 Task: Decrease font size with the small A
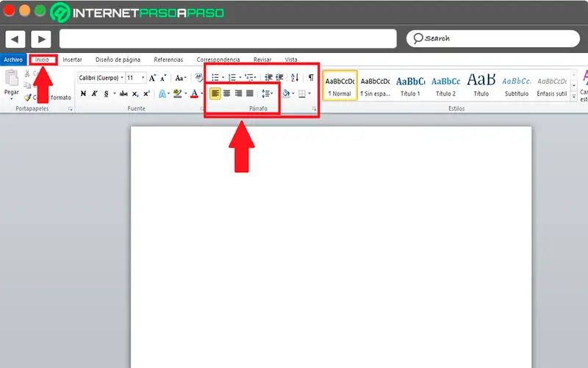click(163, 78)
